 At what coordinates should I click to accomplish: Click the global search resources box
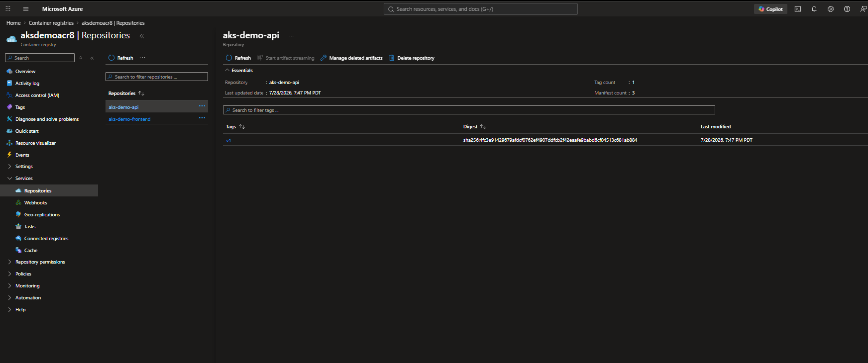[481, 9]
